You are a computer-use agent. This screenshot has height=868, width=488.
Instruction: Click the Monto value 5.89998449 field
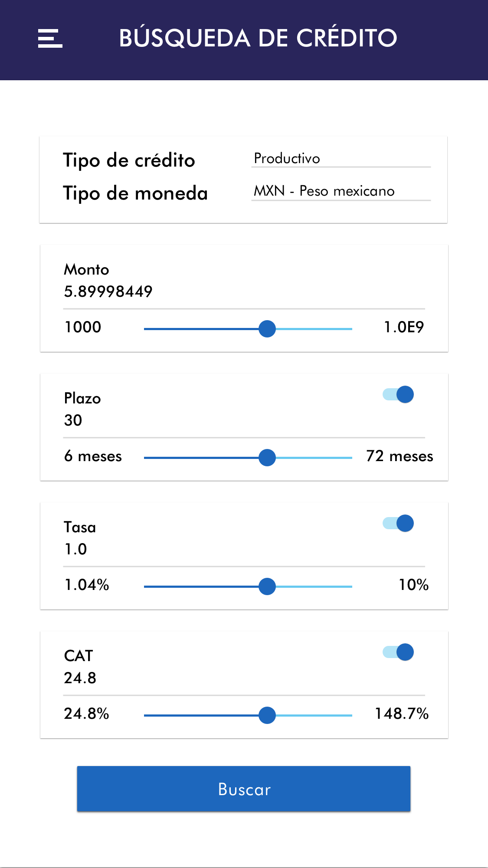pyautogui.click(x=108, y=292)
